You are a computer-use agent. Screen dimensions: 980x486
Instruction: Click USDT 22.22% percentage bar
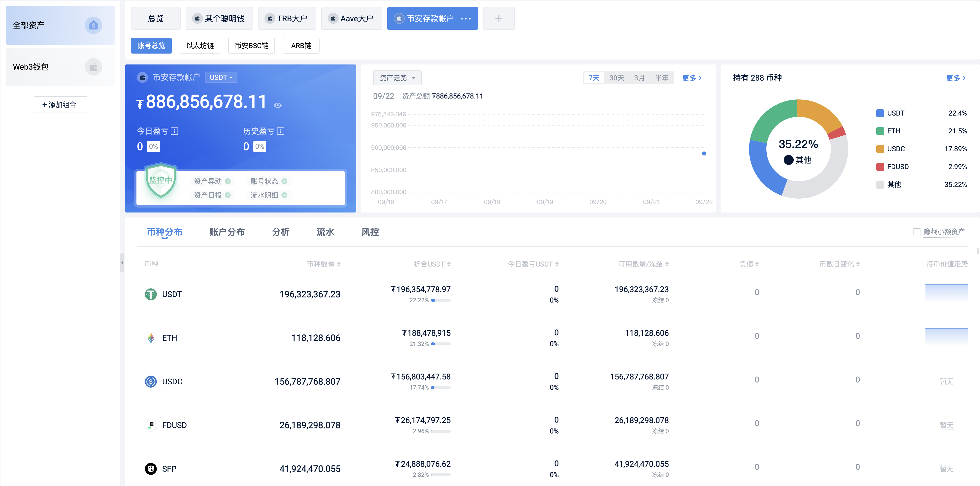click(x=441, y=301)
